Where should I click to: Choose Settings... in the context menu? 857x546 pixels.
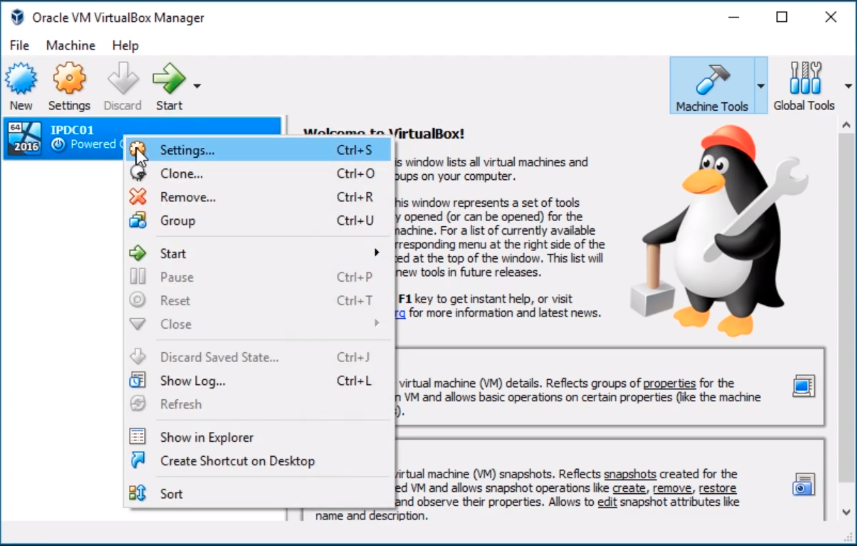(x=187, y=150)
